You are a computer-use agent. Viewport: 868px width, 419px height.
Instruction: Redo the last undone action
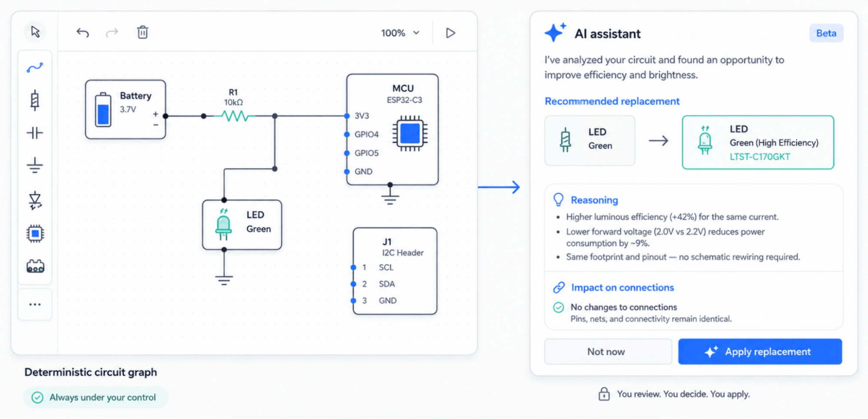point(112,33)
